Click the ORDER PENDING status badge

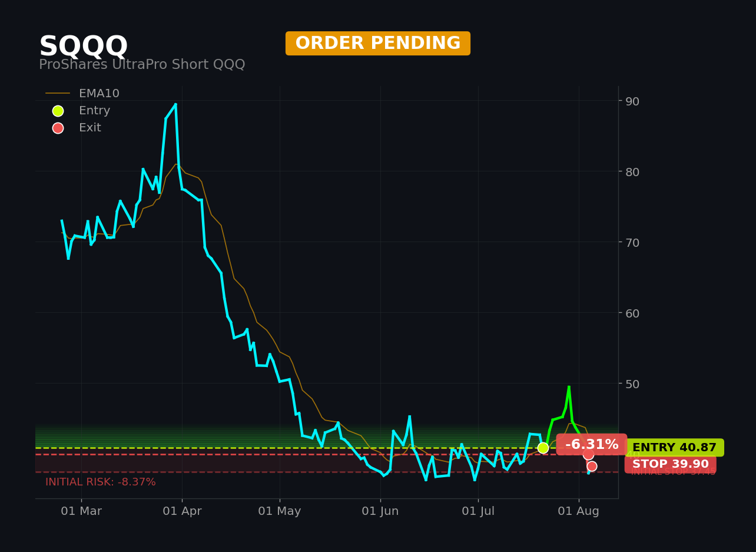pyautogui.click(x=378, y=44)
